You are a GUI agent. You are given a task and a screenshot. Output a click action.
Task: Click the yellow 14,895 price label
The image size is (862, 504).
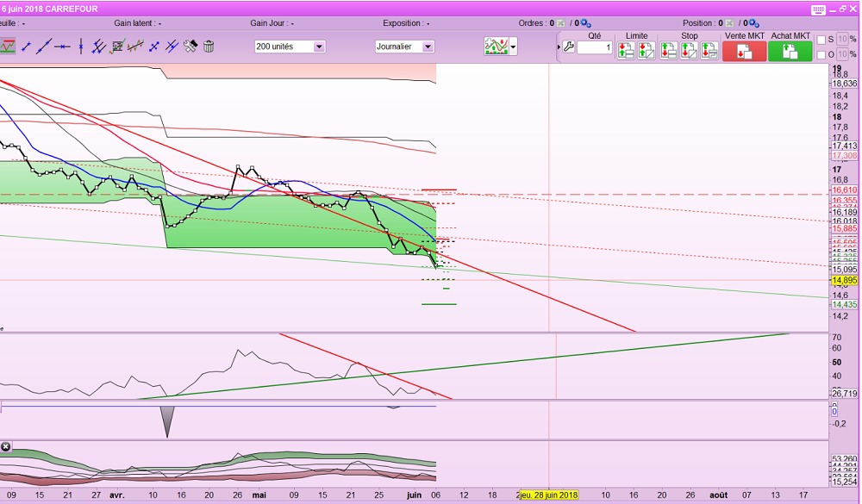(844, 280)
